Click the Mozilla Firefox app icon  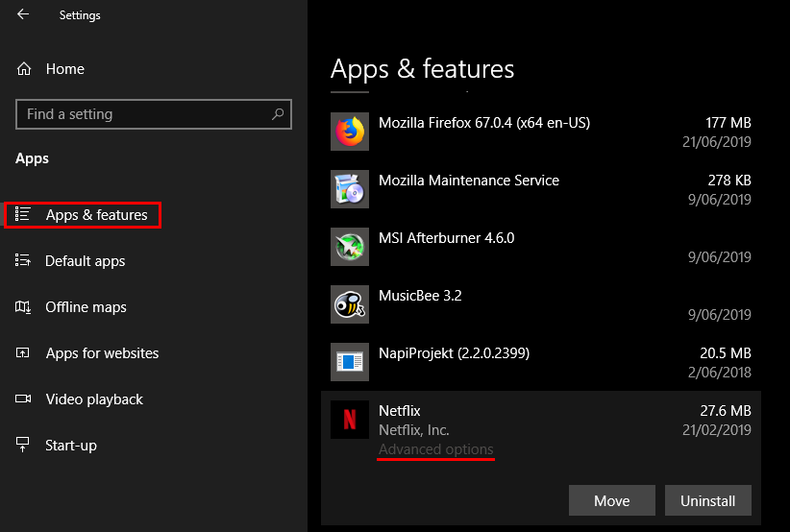click(x=350, y=132)
